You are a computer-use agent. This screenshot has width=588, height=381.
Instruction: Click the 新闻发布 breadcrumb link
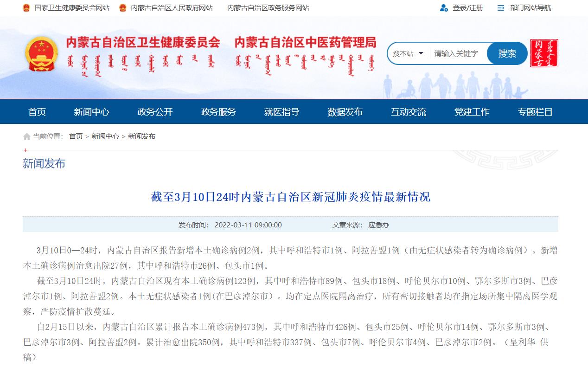pyautogui.click(x=141, y=136)
